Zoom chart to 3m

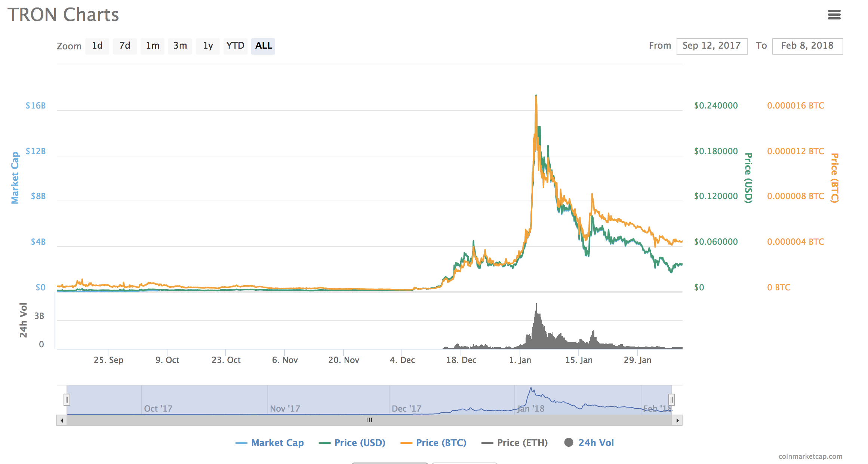[180, 46]
